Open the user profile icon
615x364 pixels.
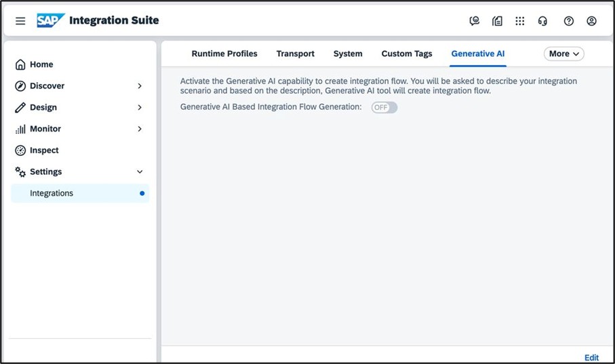tap(591, 21)
